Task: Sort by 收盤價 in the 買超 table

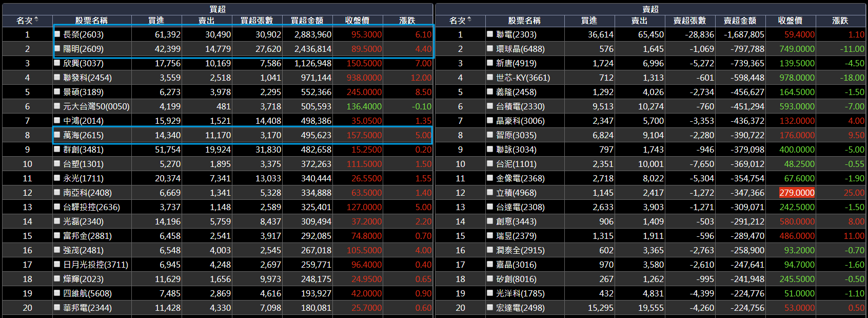Action: pyautogui.click(x=358, y=21)
